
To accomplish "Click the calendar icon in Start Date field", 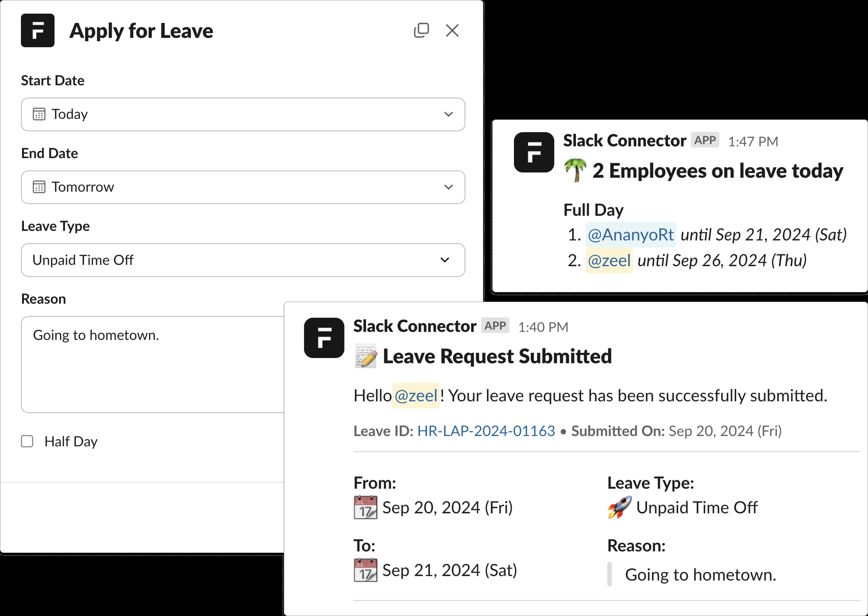I will 39,114.
